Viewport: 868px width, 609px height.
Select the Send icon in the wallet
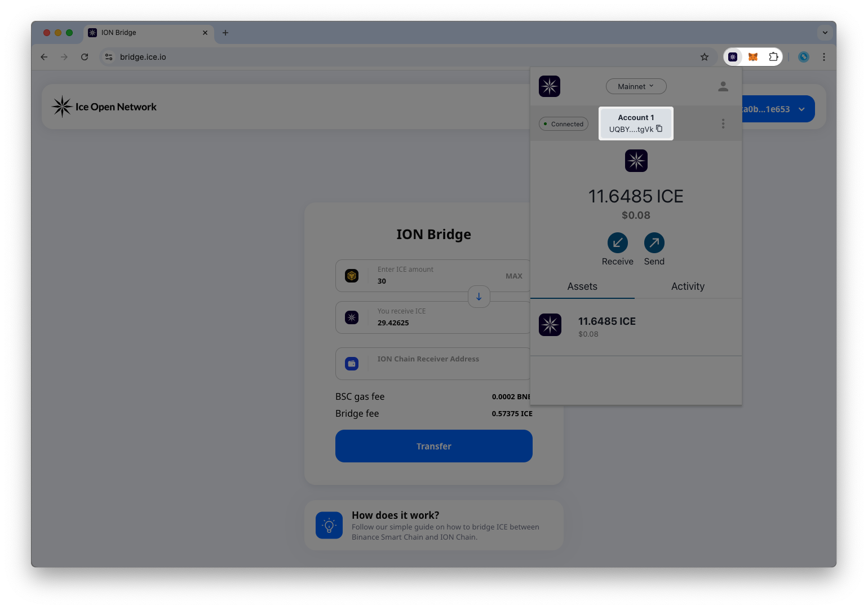click(654, 242)
